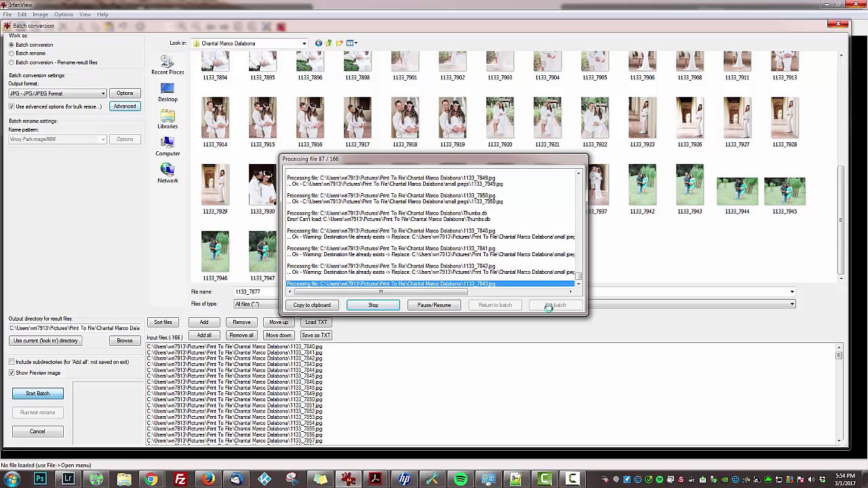Expand the Look in folder dropdown

(x=304, y=43)
